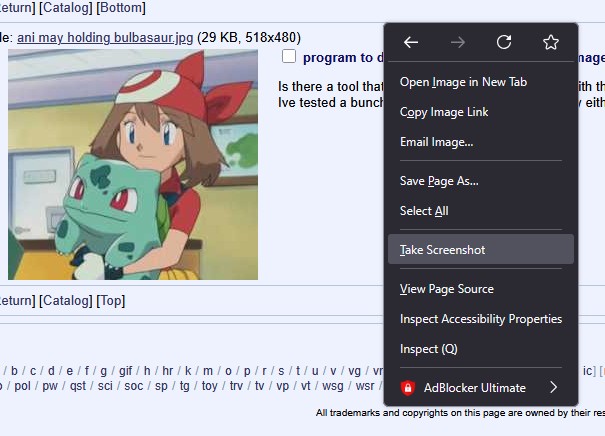This screenshot has height=436, width=605.
Task: Open the 'r' board link
Action: tap(264, 371)
